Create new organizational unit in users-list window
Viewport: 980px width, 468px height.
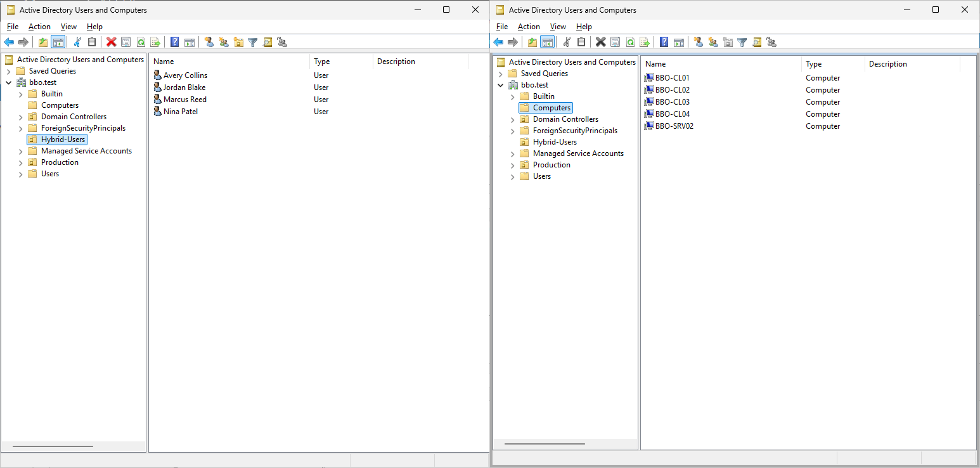238,42
